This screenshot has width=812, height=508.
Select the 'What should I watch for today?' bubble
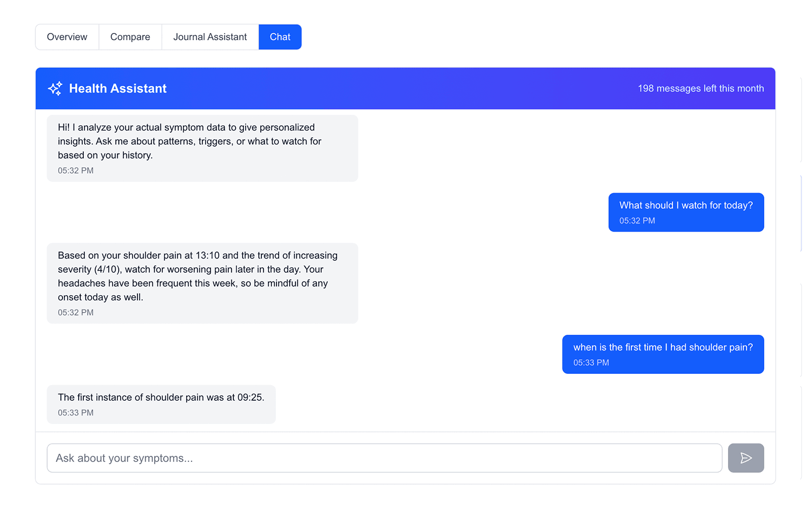coord(686,212)
